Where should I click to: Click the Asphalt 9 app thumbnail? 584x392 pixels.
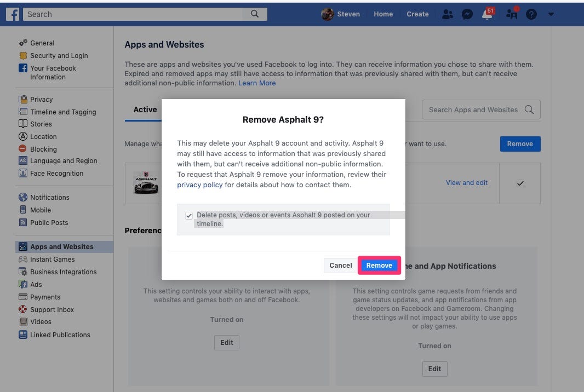tap(146, 182)
